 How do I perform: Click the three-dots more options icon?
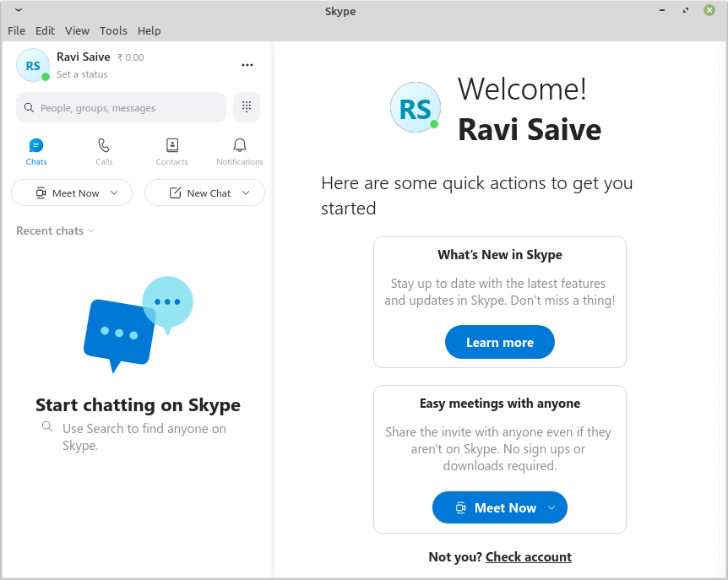(x=247, y=65)
